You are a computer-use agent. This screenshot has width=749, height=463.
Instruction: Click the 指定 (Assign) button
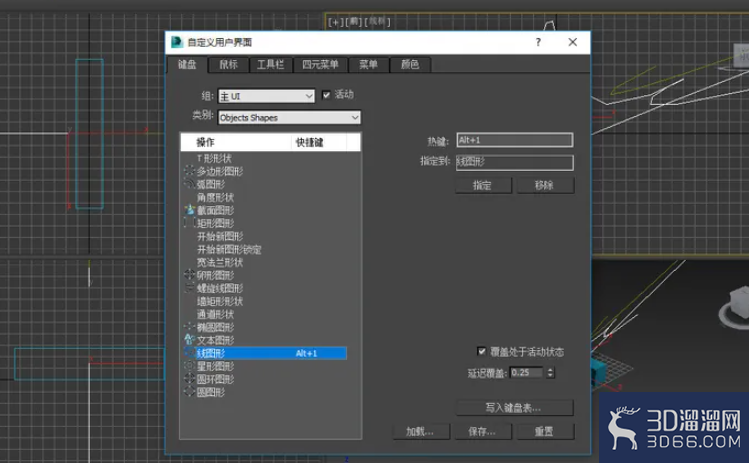click(483, 185)
